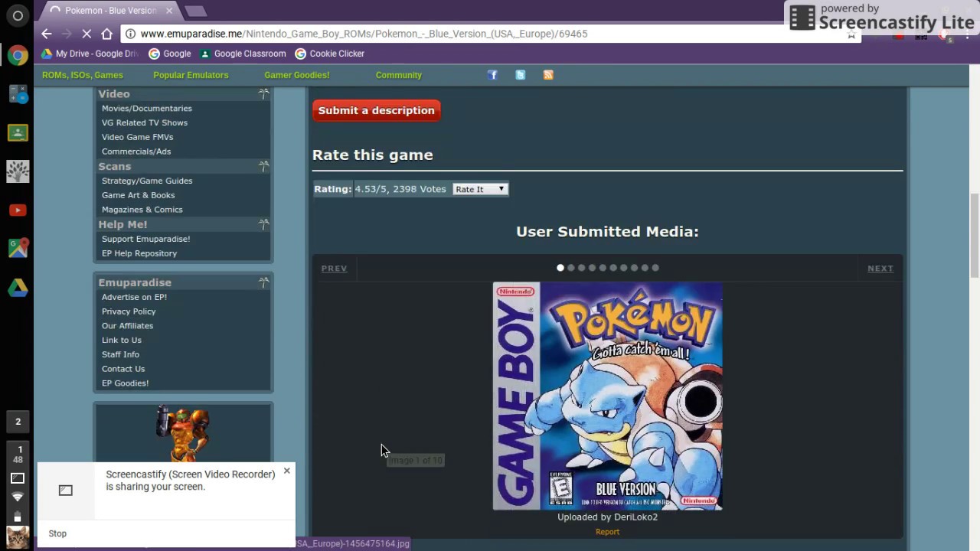The width and height of the screenshot is (980, 551).
Task: Collapse the Emuparadise sidebar section
Action: (x=263, y=282)
